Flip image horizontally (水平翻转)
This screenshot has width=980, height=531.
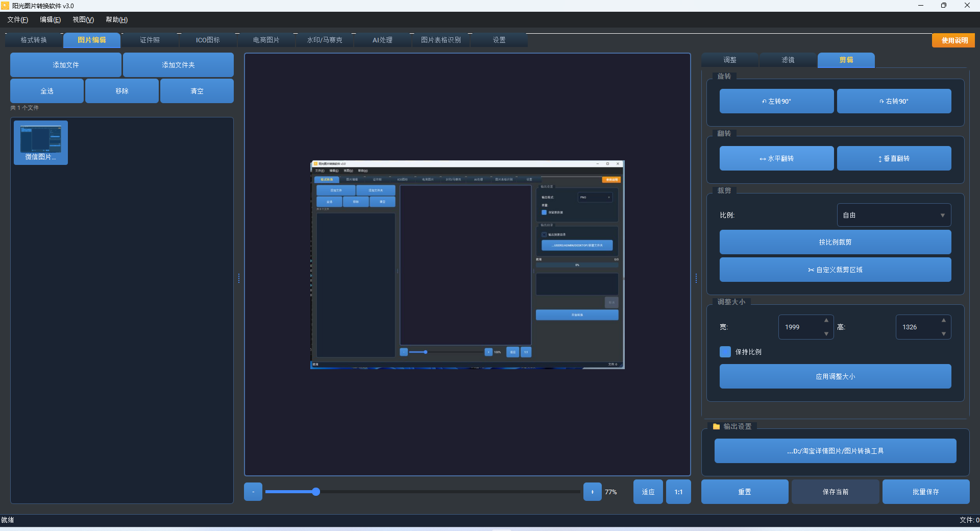[776, 158]
